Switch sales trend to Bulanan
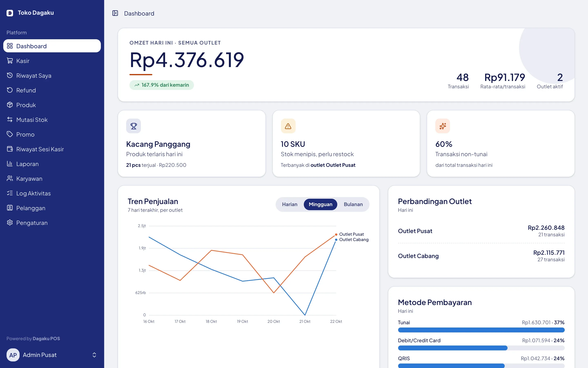Image resolution: width=588 pixels, height=368 pixels. click(353, 204)
